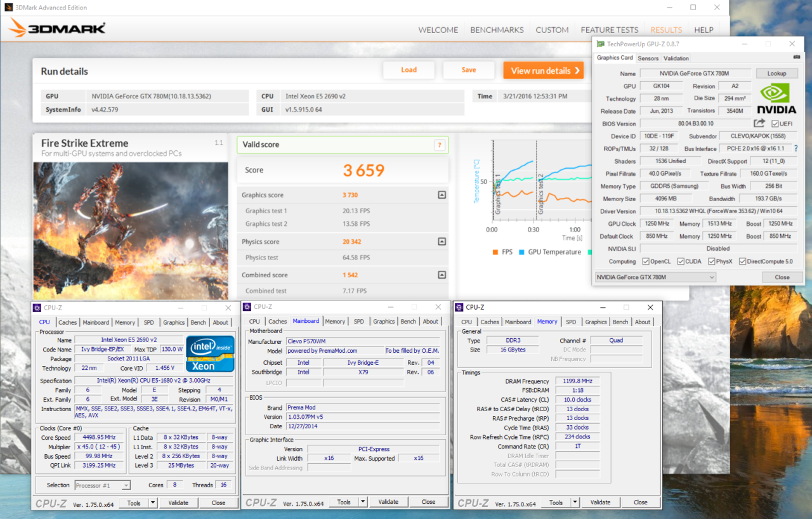Click the NVIDIA logo in GPU-Z
This screenshot has height=519, width=812.
pos(778,99)
